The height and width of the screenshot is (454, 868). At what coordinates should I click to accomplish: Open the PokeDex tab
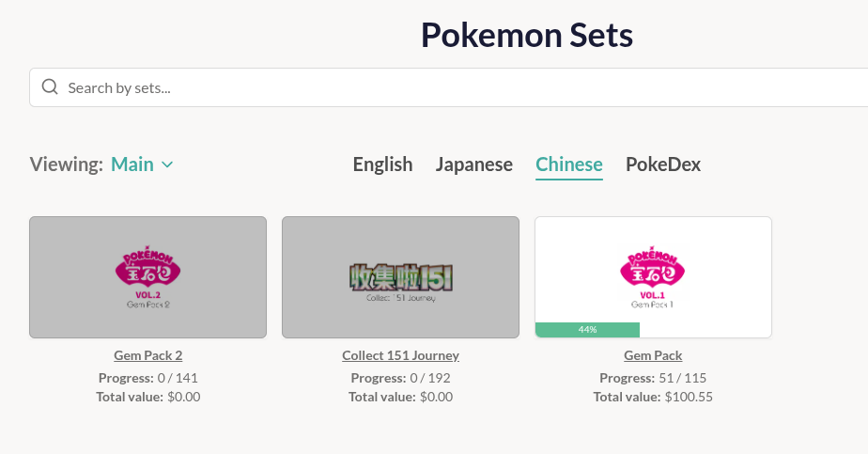pos(663,164)
